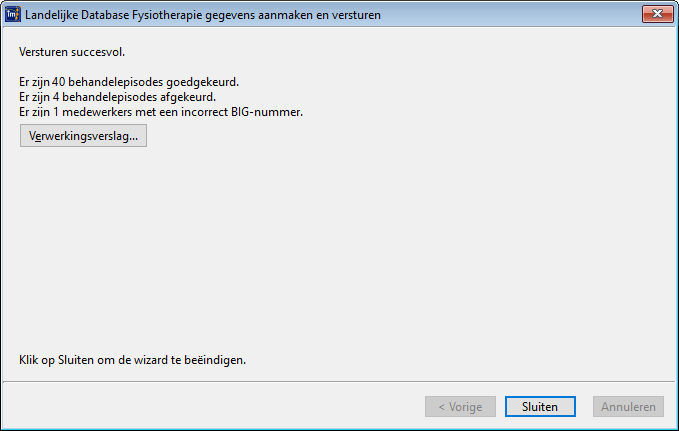Close the dialog with the red X button
The image size is (679, 431).
click(x=655, y=14)
